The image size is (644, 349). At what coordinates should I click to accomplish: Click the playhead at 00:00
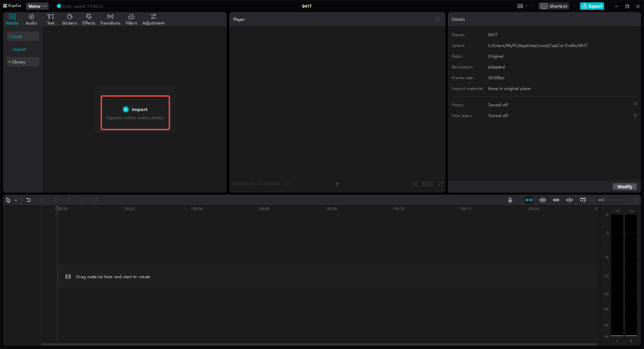[57, 208]
